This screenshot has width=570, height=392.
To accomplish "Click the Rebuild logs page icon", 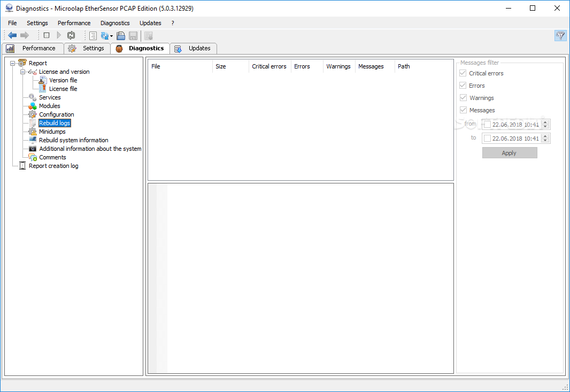I will [33, 123].
